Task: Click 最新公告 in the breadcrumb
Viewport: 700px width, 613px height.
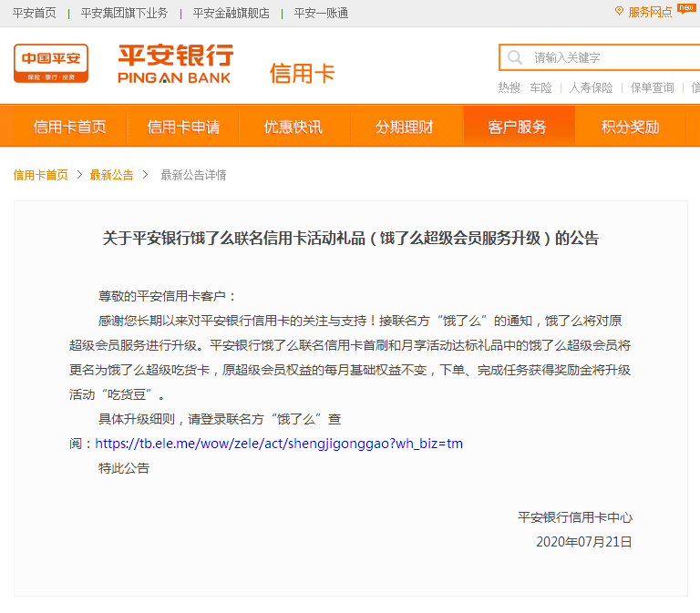Action: [x=111, y=175]
